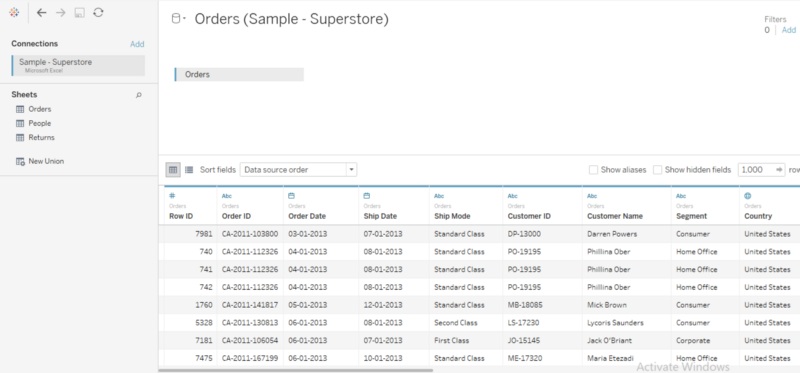This screenshot has width=800, height=373.
Task: Click the Order Date calendar type icon
Action: [x=291, y=196]
